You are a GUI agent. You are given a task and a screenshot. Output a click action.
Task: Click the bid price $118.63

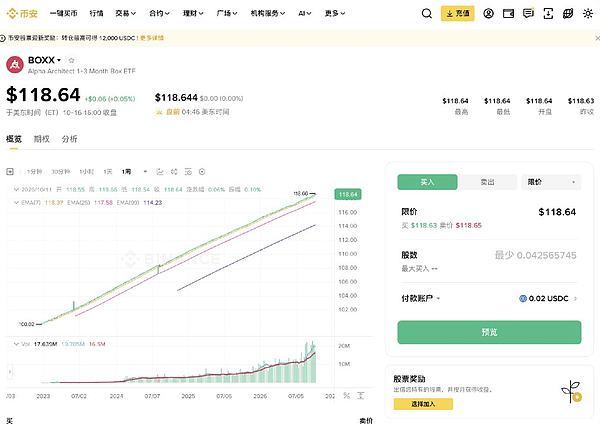(424, 225)
